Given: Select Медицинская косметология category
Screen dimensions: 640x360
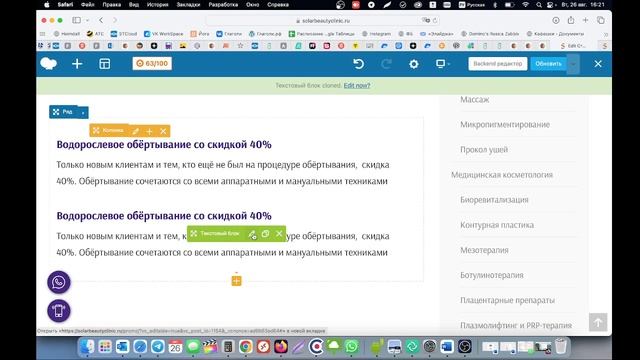Looking at the screenshot, I should point(502,175).
